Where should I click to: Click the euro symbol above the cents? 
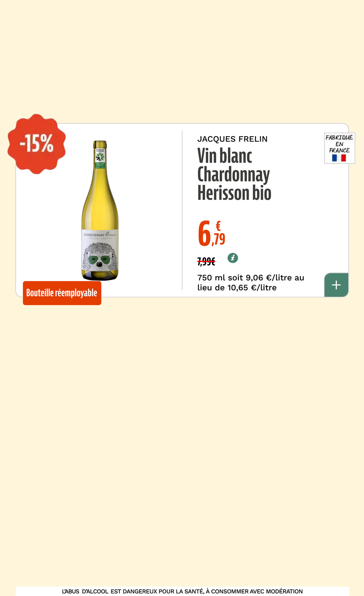(x=218, y=225)
